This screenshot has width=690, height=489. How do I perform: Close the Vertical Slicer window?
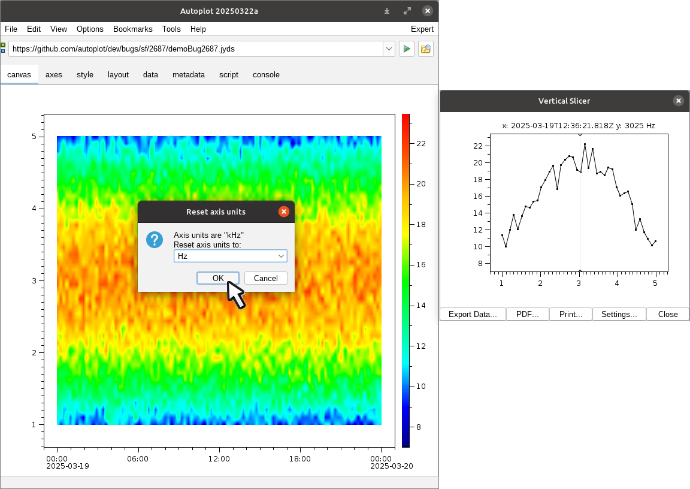679,101
